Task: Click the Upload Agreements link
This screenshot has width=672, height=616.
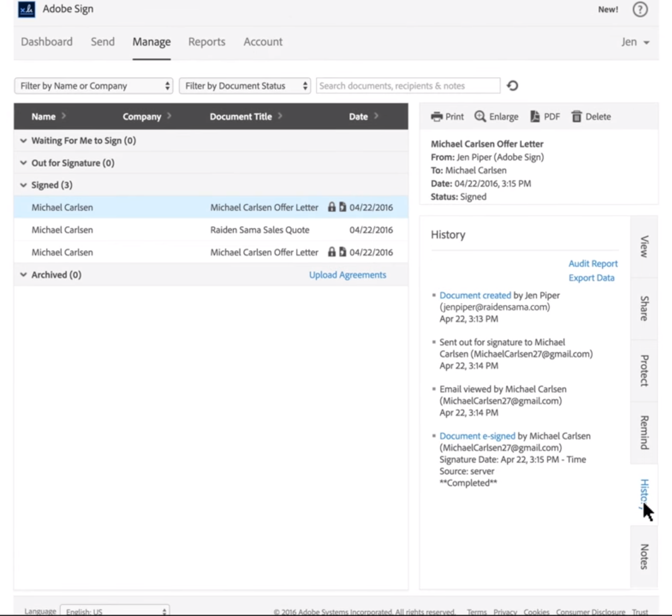Action: click(348, 275)
